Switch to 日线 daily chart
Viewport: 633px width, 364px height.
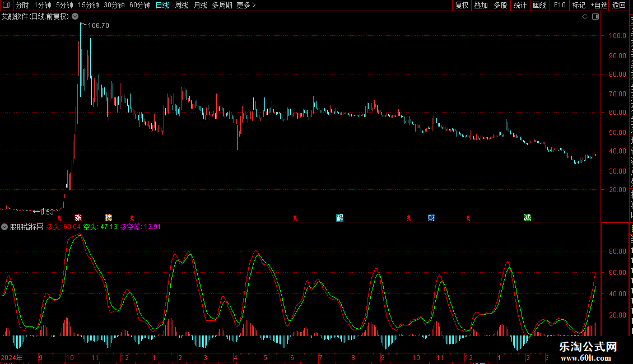tap(162, 5)
